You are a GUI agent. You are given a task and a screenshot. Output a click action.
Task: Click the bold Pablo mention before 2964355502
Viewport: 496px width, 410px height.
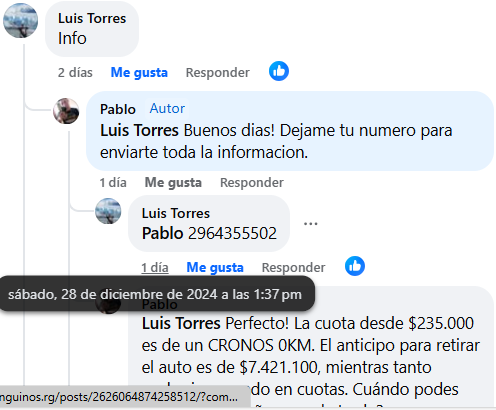coord(162,233)
